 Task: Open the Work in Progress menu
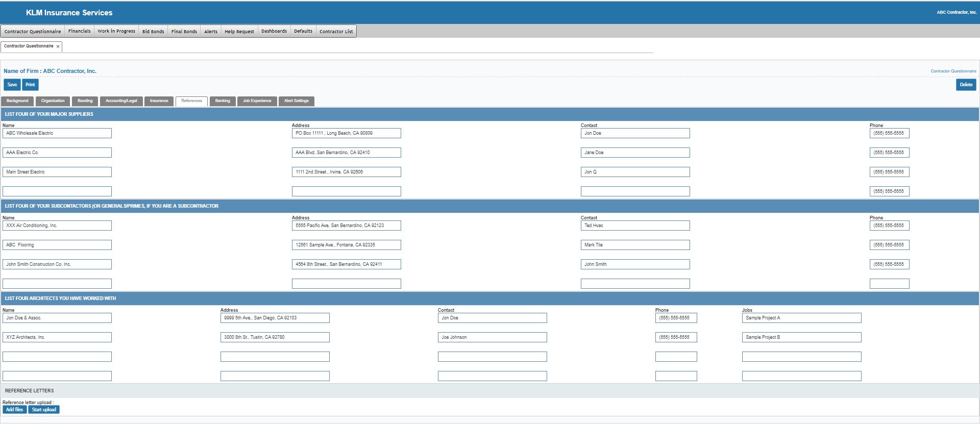[116, 31]
